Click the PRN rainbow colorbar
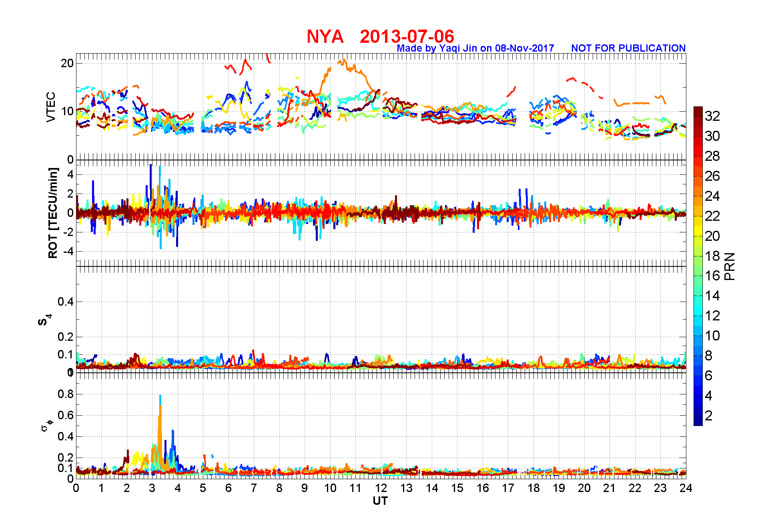The height and width of the screenshot is (532, 762). [x=698, y=266]
